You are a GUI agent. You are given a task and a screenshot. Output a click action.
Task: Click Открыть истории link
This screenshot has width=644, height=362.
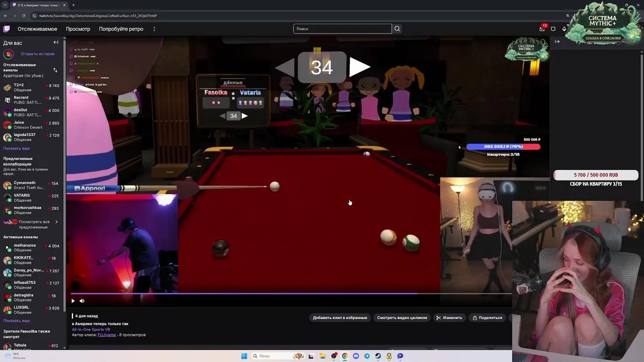click(37, 54)
